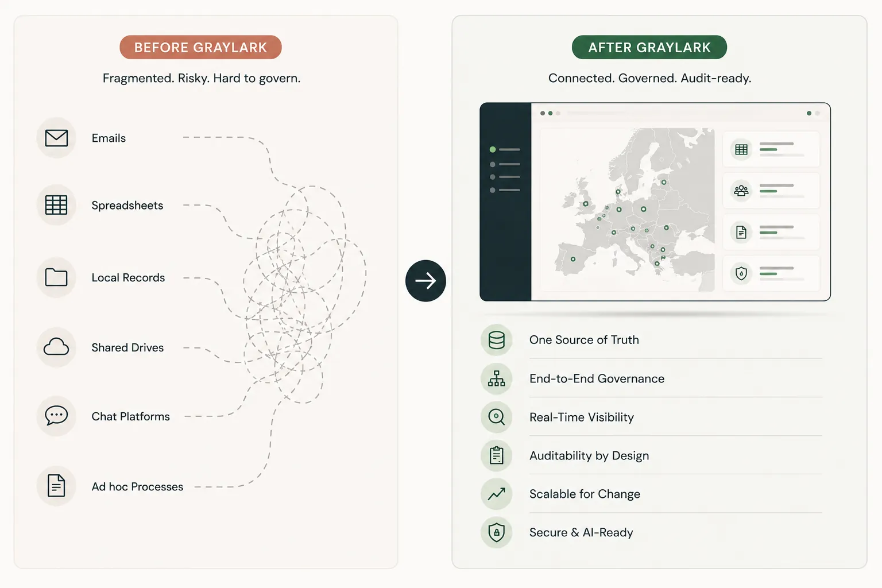This screenshot has height=588, width=882.
Task: Click the table icon card in the dashboard mockup
Action: 771,149
